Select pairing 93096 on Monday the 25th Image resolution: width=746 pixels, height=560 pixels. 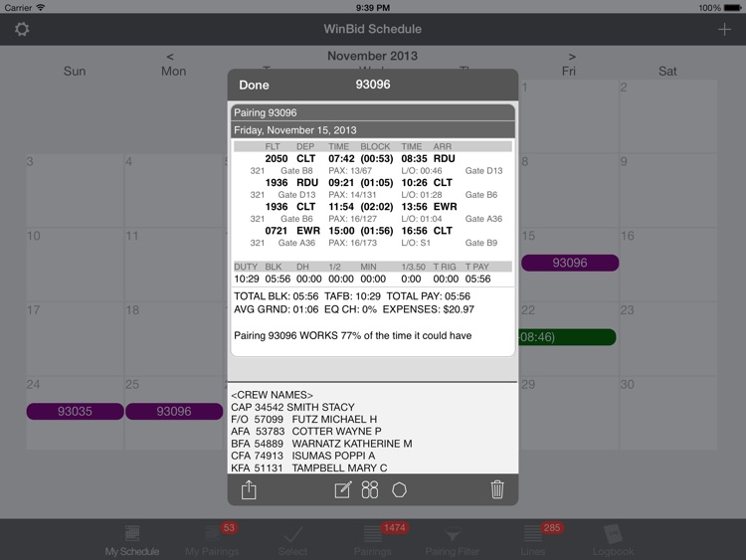coord(174,411)
